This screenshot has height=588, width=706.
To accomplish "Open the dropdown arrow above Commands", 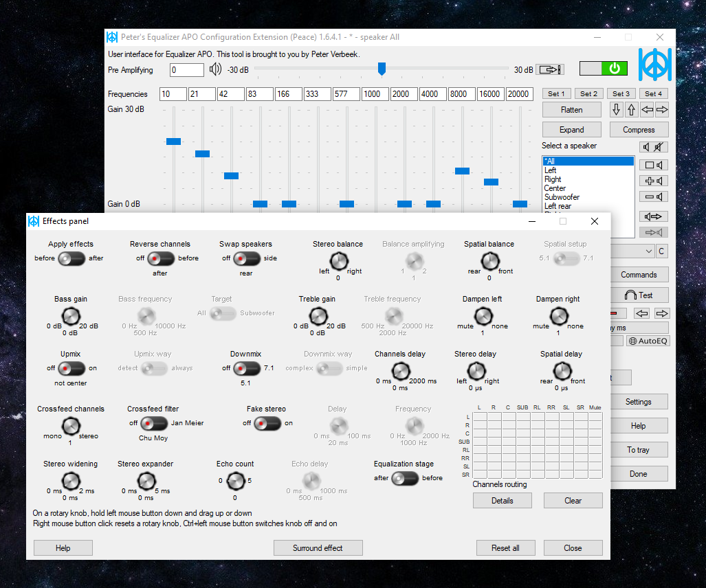I will point(648,251).
